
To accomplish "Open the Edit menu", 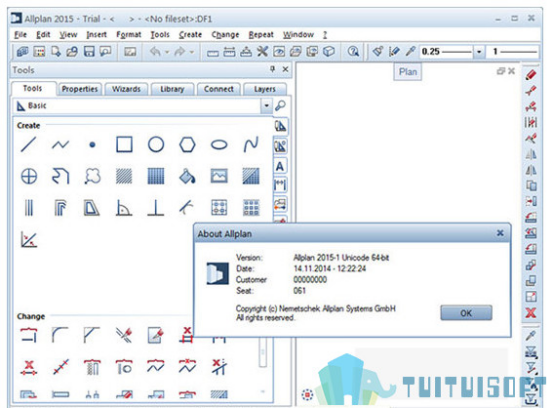I will (x=43, y=35).
